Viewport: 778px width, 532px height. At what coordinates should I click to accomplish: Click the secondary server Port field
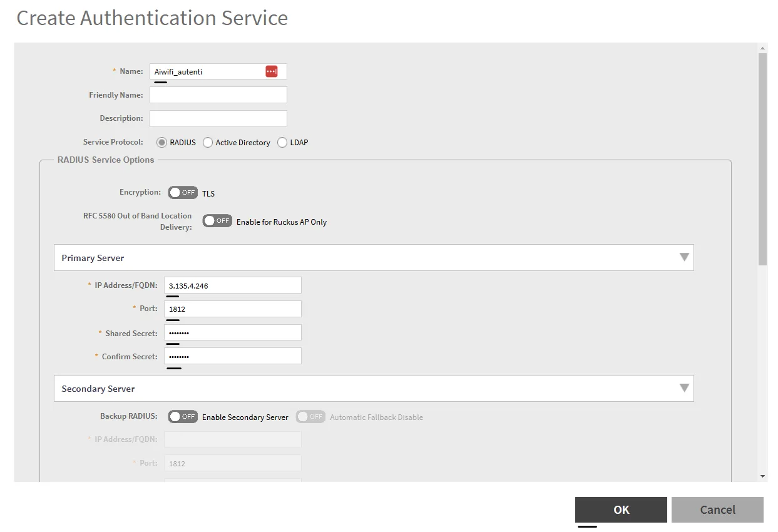point(232,463)
